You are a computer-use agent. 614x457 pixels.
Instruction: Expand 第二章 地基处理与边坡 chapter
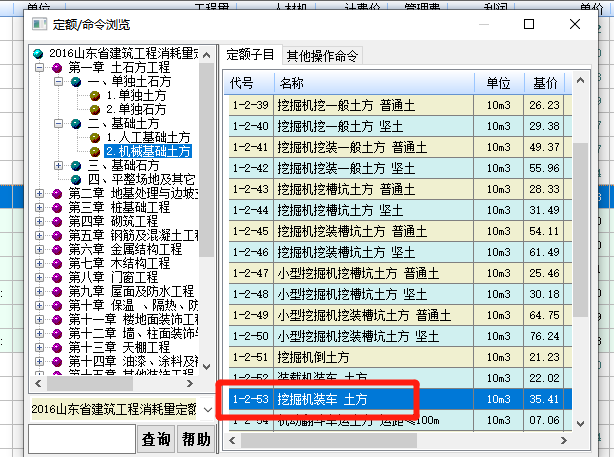tap(39, 193)
